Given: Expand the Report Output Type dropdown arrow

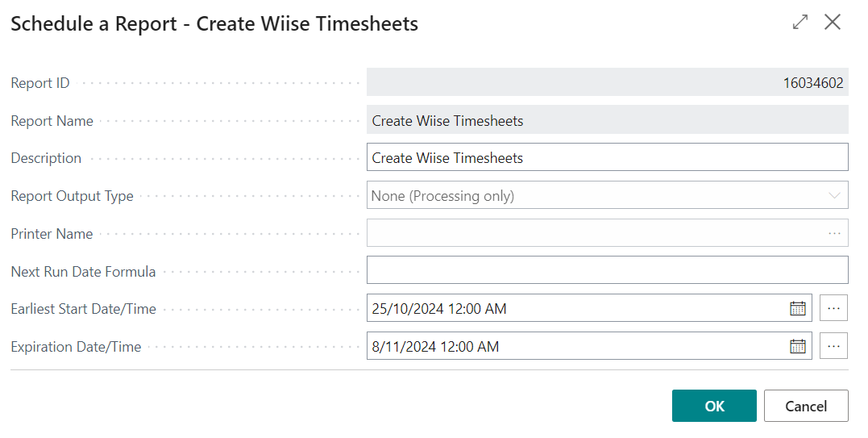Looking at the screenshot, I should pos(834,195).
